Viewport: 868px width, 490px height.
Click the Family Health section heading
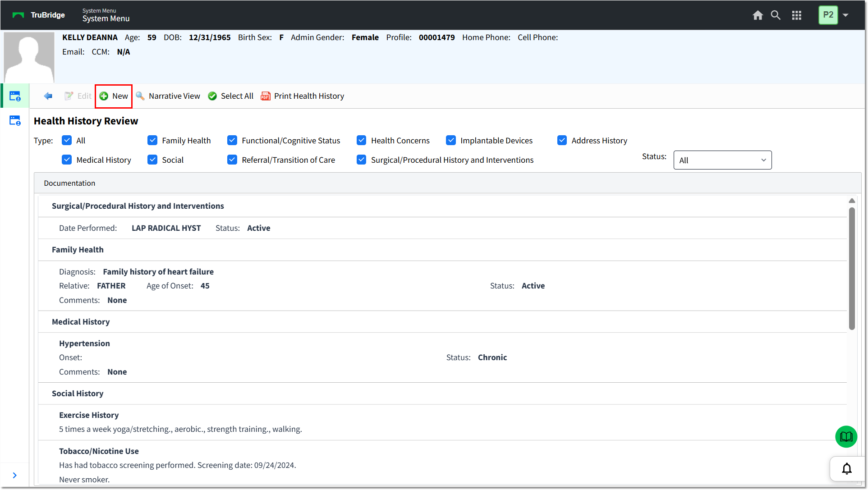pos(78,250)
